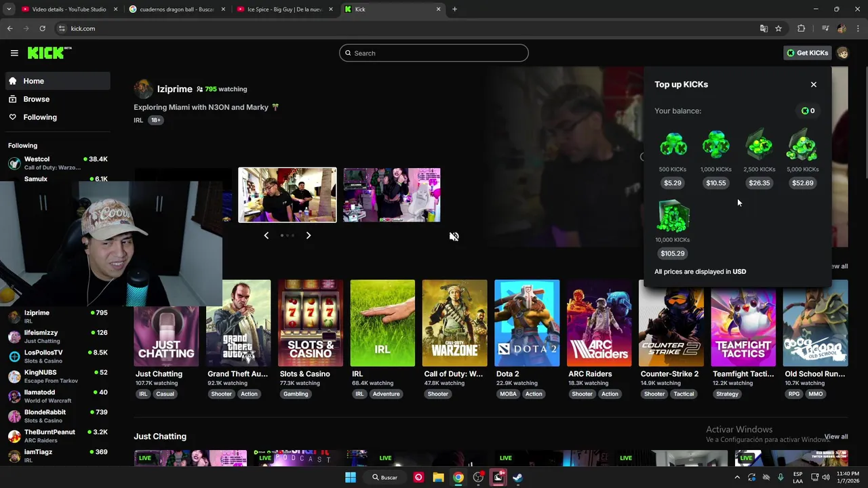Viewport: 868px width, 488px height.
Task: Open the user profile avatar menu
Action: 842,53
